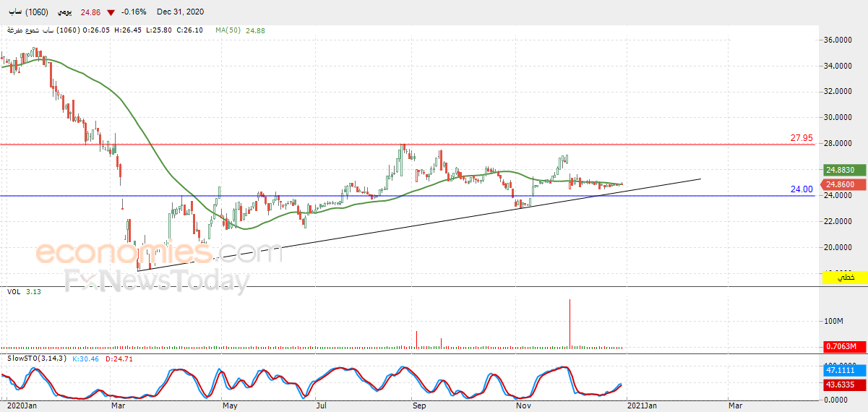
Task: Click the 2021Jan time axis marker
Action: tap(642, 405)
